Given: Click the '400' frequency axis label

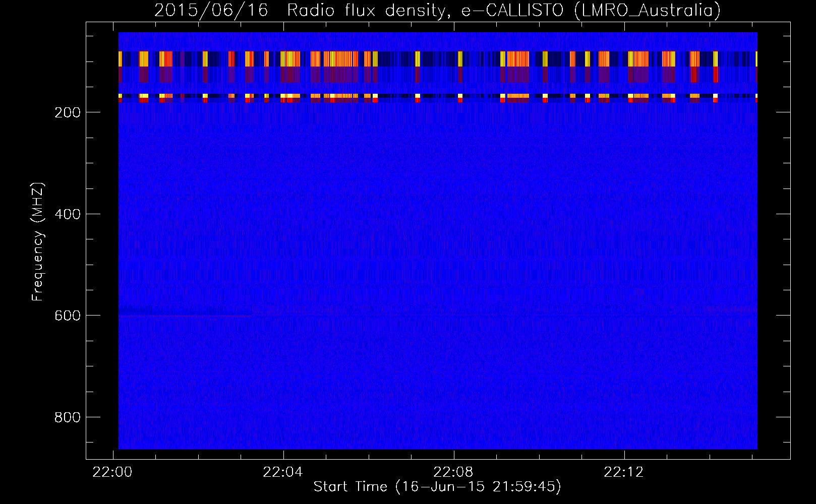Looking at the screenshot, I should tap(68, 214).
